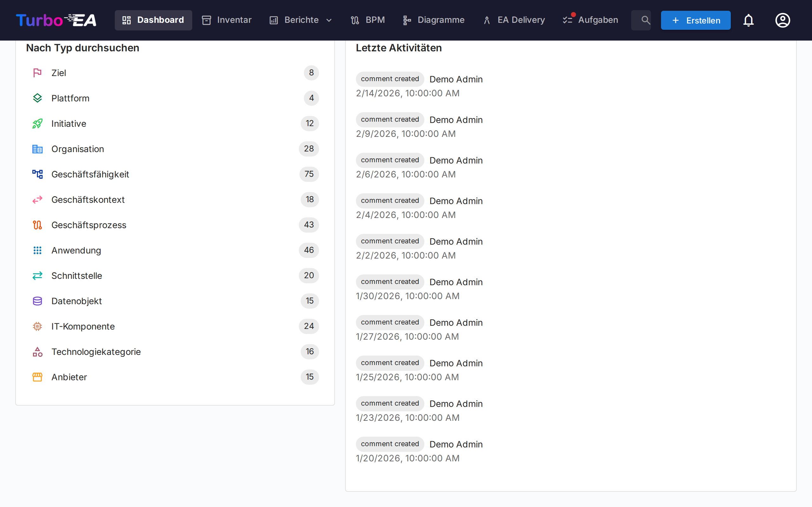Select the Geschäftsprozess icon
The image size is (812, 507).
[x=37, y=225]
